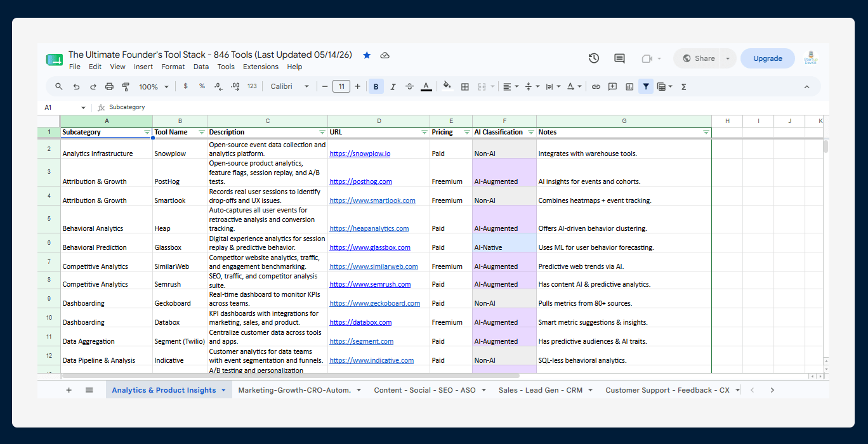Open the all sheets list
This screenshot has height=444, width=868.
tap(89, 390)
